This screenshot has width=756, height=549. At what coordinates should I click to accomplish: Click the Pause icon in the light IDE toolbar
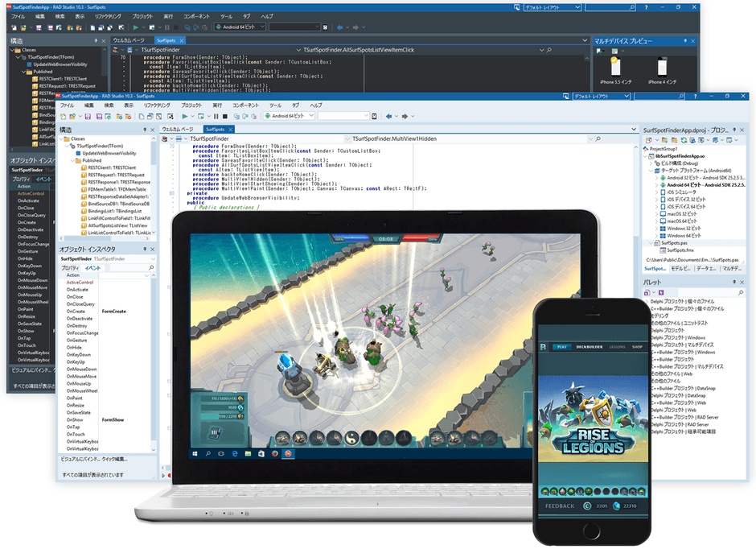tap(216, 116)
